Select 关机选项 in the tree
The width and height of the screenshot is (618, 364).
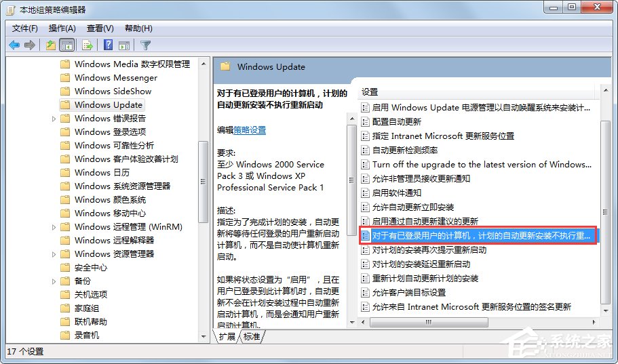coord(91,295)
